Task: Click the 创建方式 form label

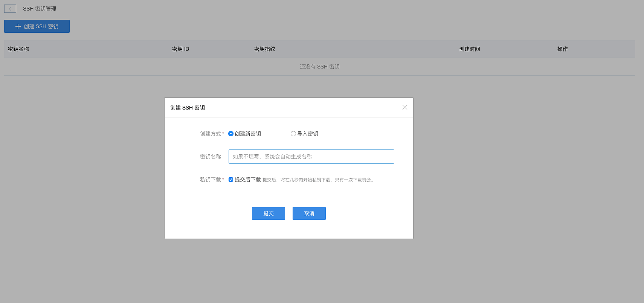Action: pyautogui.click(x=211, y=134)
